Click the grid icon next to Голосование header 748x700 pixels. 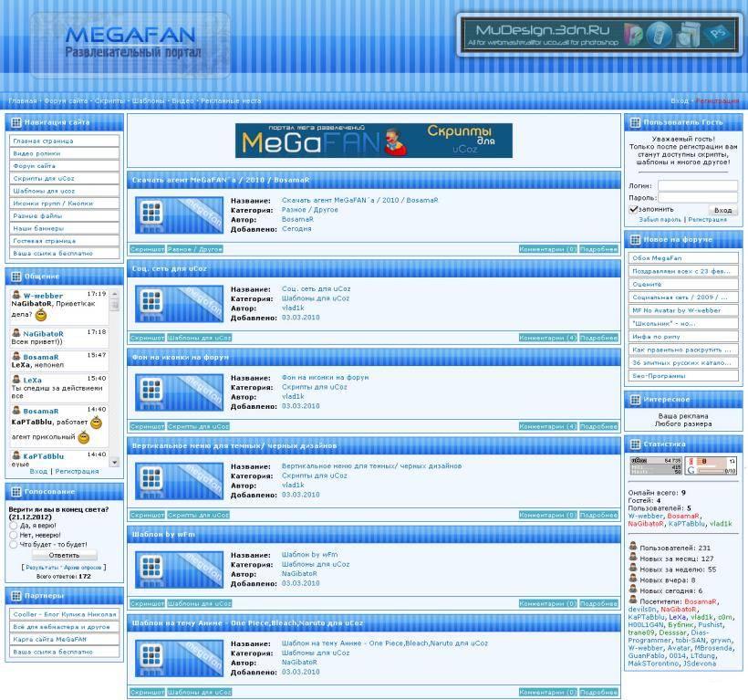tap(16, 492)
